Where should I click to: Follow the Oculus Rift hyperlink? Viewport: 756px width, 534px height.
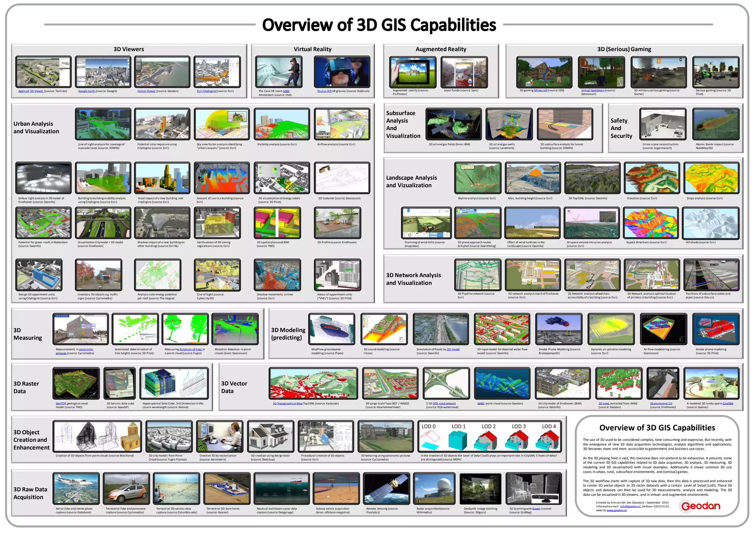click(x=324, y=91)
